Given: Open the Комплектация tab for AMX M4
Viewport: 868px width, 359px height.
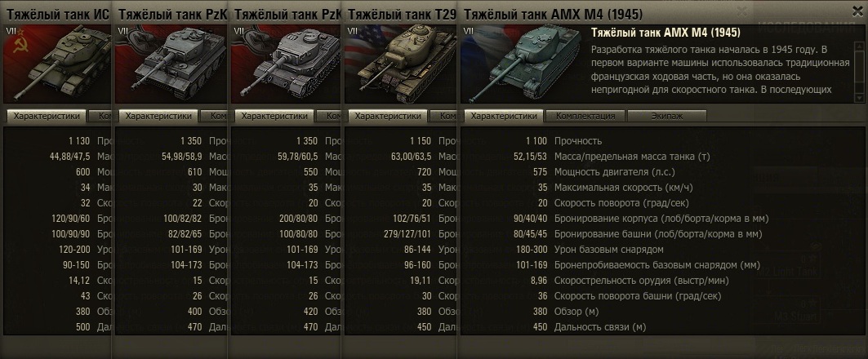Looking at the screenshot, I should [x=585, y=116].
